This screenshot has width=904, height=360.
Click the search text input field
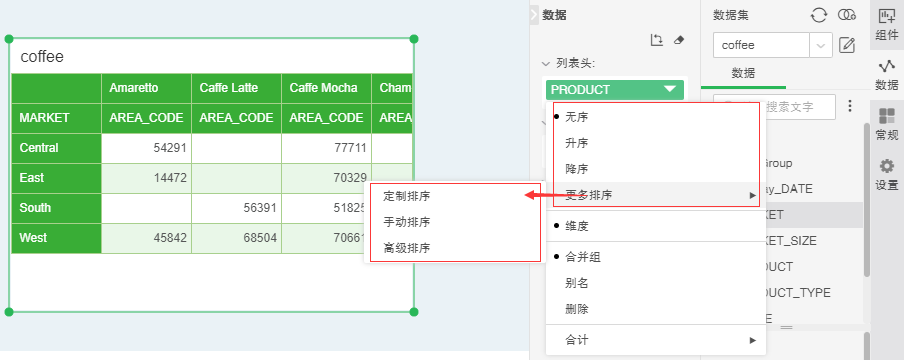[774, 107]
